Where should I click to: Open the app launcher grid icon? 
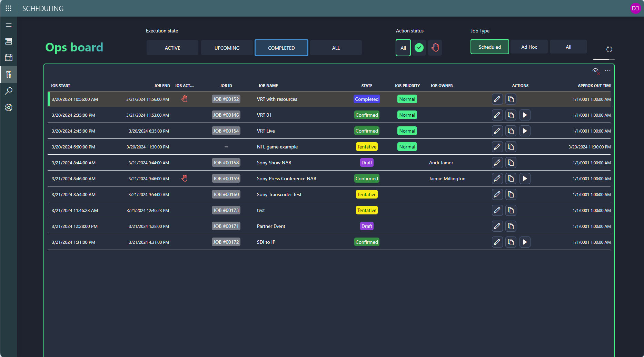point(9,8)
